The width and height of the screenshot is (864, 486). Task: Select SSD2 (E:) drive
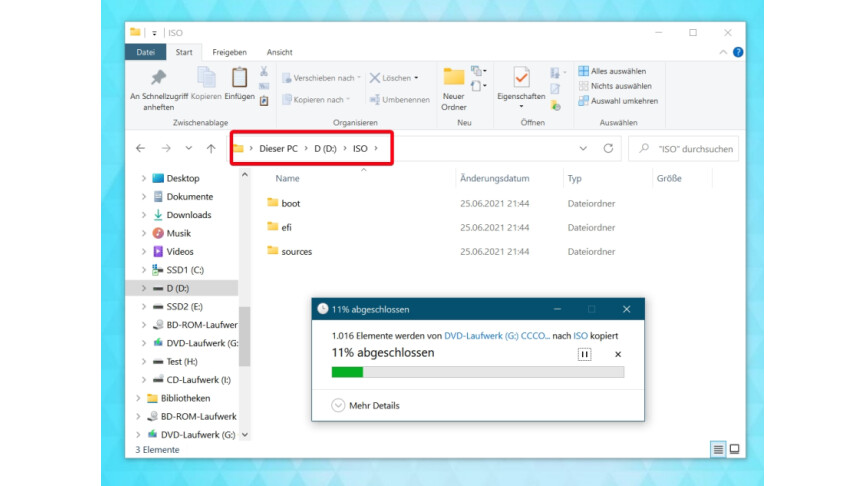[x=185, y=306]
